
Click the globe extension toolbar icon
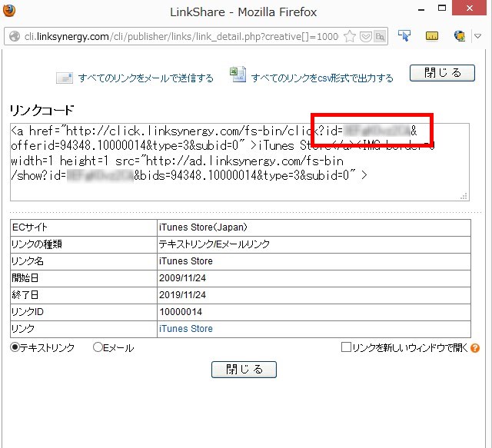pyautogui.click(x=460, y=36)
